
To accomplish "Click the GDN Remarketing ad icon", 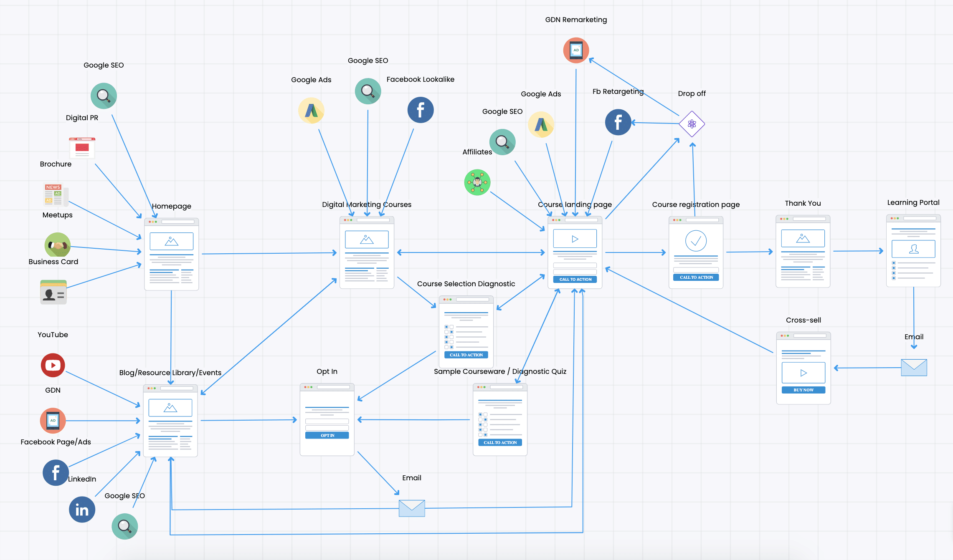I will coord(576,50).
